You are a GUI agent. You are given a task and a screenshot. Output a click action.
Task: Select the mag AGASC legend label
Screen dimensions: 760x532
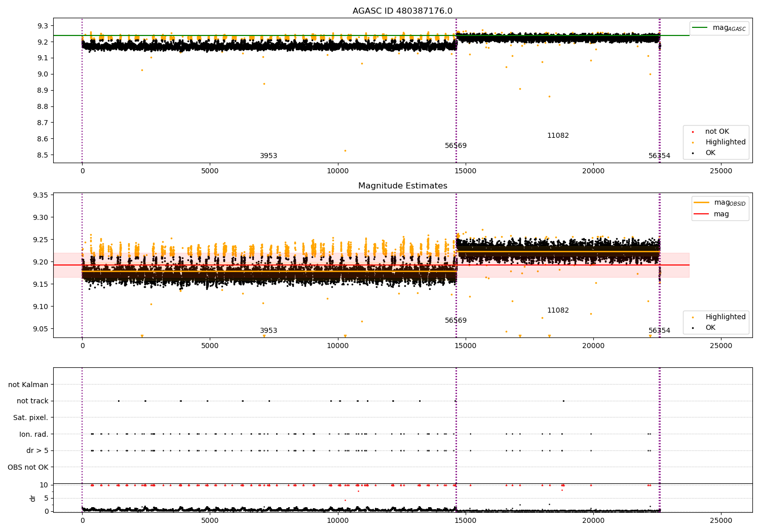(729, 28)
